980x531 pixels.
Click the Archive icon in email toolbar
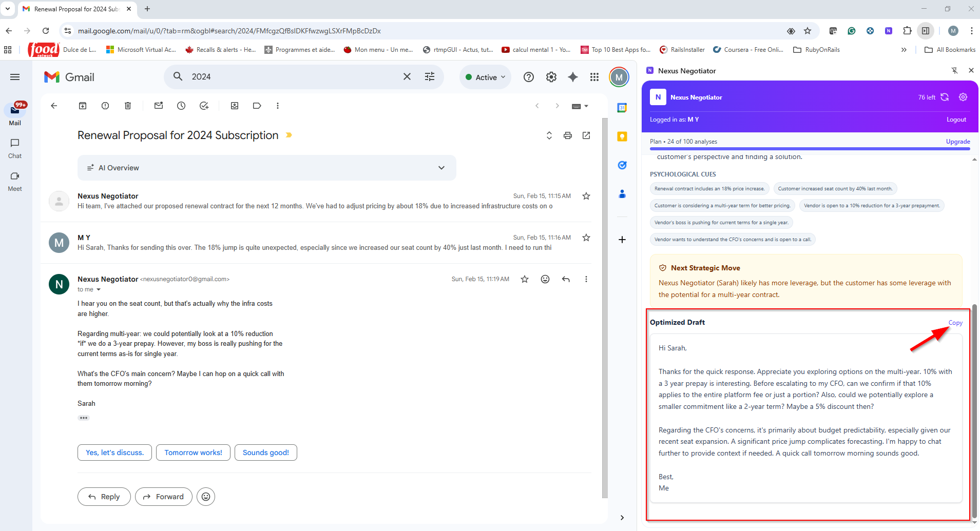(83, 106)
